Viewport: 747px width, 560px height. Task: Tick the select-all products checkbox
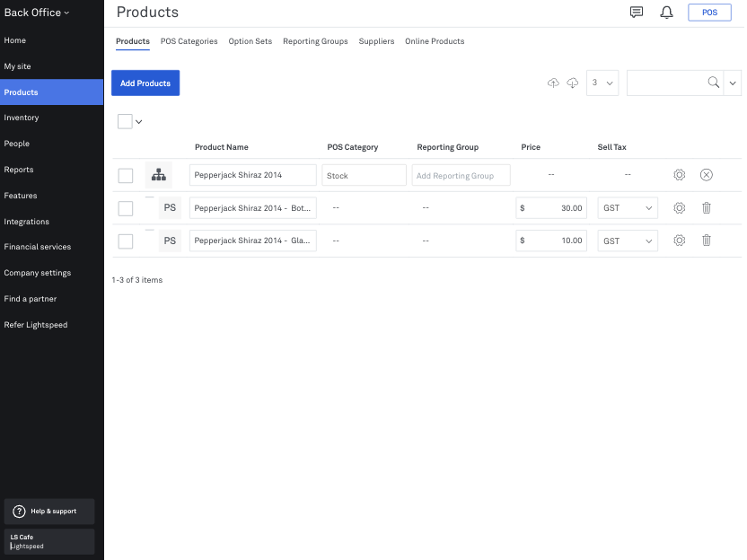[x=125, y=121]
